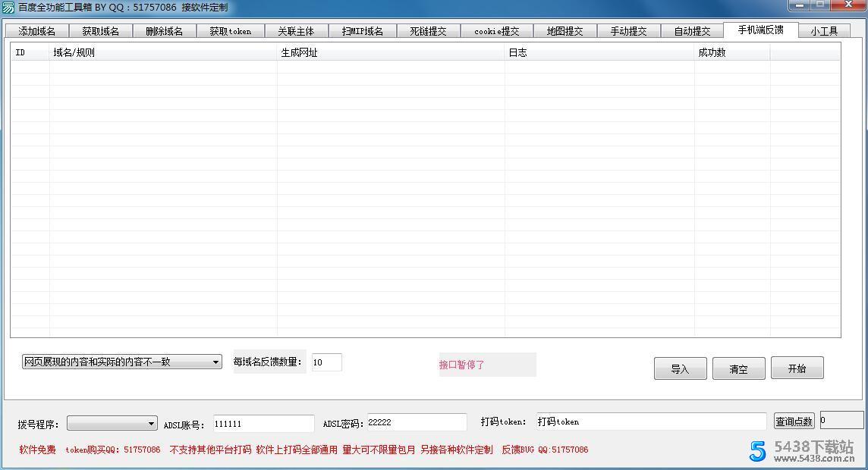Click the application icon in the title bar
The width and height of the screenshot is (868, 470).
point(8,7)
